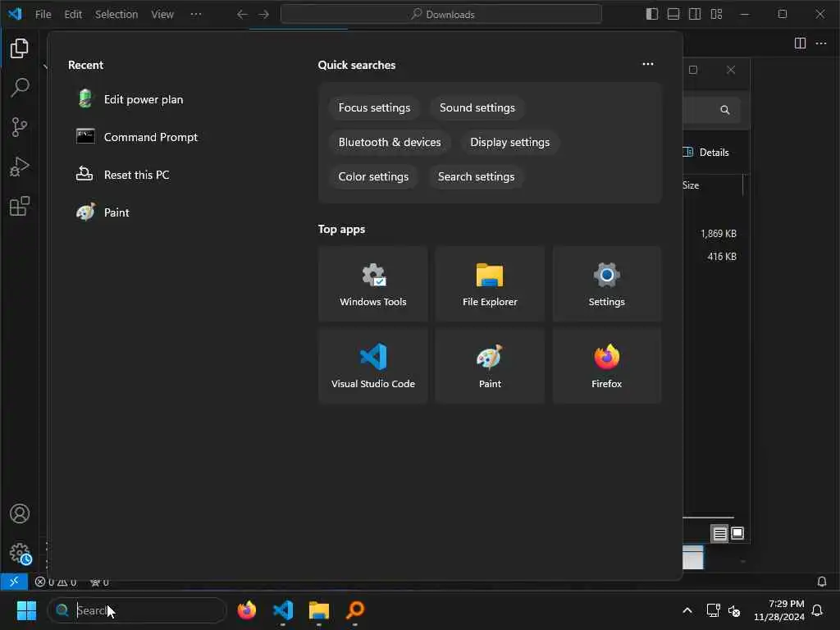Open editor More Actions ellipsis
Viewport: 840px width, 630px height.
pos(820,43)
